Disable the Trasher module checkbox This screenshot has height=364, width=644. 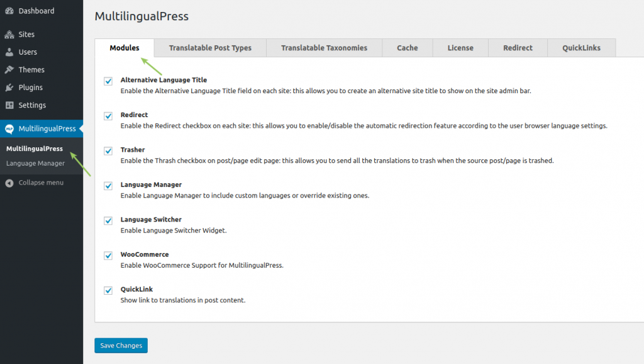click(x=108, y=151)
